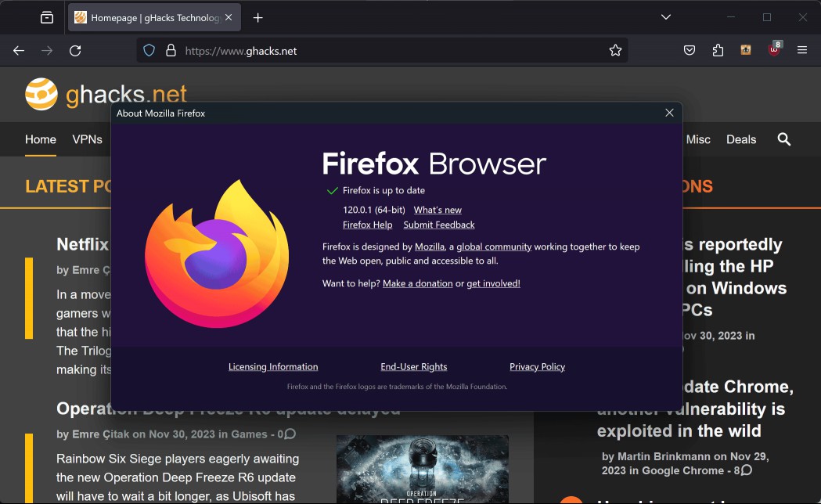Open the Misc menu item
The height and width of the screenshot is (504, 821).
(698, 140)
